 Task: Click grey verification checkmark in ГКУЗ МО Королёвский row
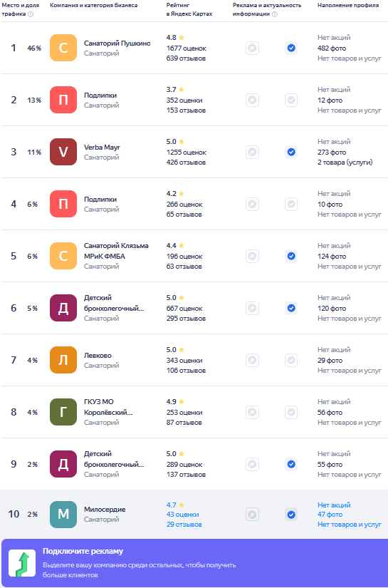pos(291,413)
